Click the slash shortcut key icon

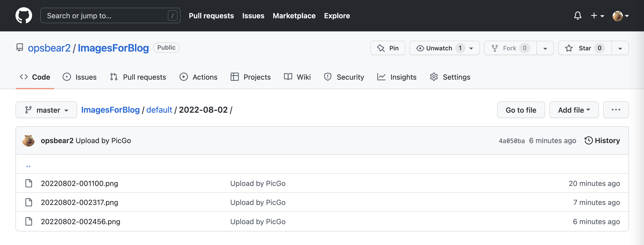tap(172, 15)
